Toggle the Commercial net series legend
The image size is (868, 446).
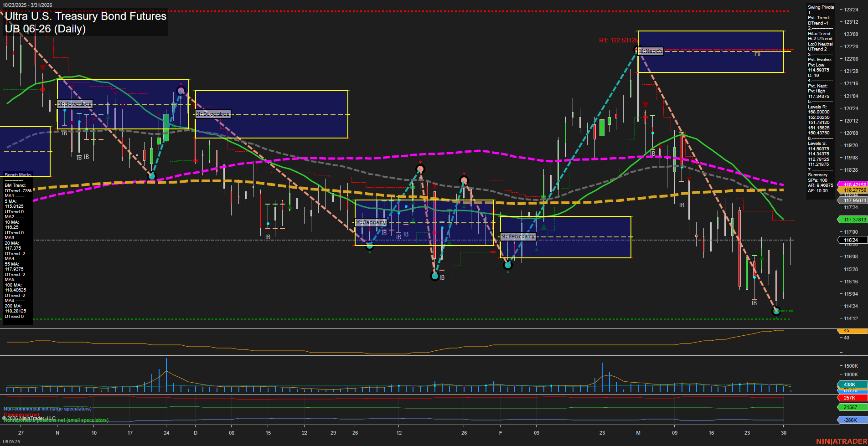(21, 415)
